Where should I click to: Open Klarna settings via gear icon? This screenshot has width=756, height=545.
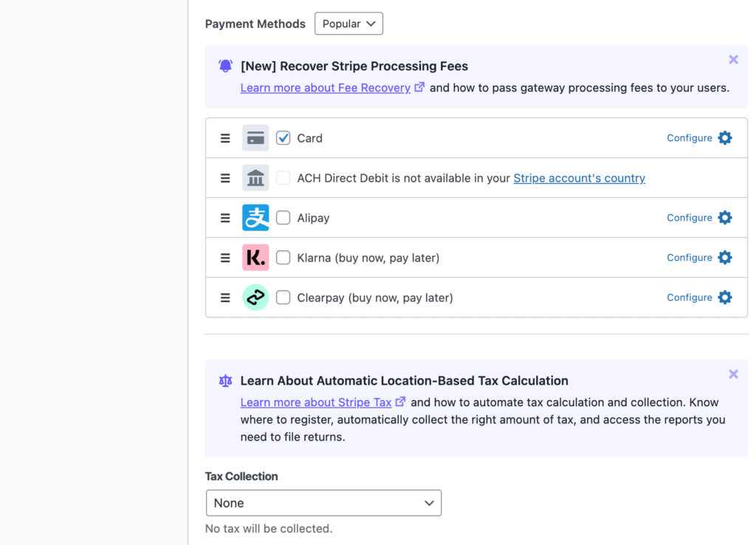pyautogui.click(x=725, y=258)
